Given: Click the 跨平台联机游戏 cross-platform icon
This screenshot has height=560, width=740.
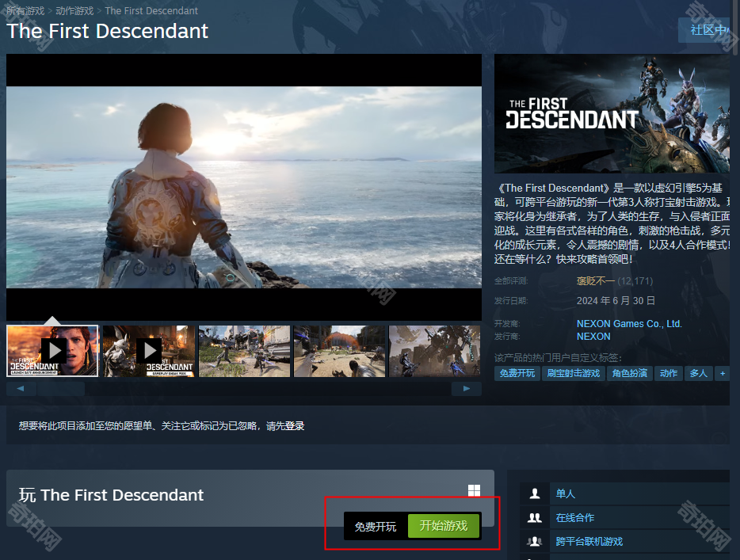Looking at the screenshot, I should tap(535, 541).
